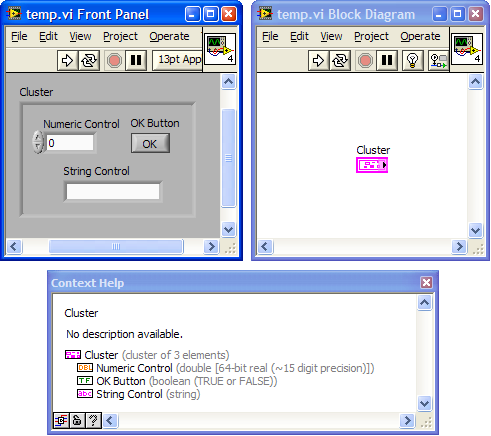Click VI connector icon in Front Panel
This screenshot has width=491, height=436.
coord(220,49)
